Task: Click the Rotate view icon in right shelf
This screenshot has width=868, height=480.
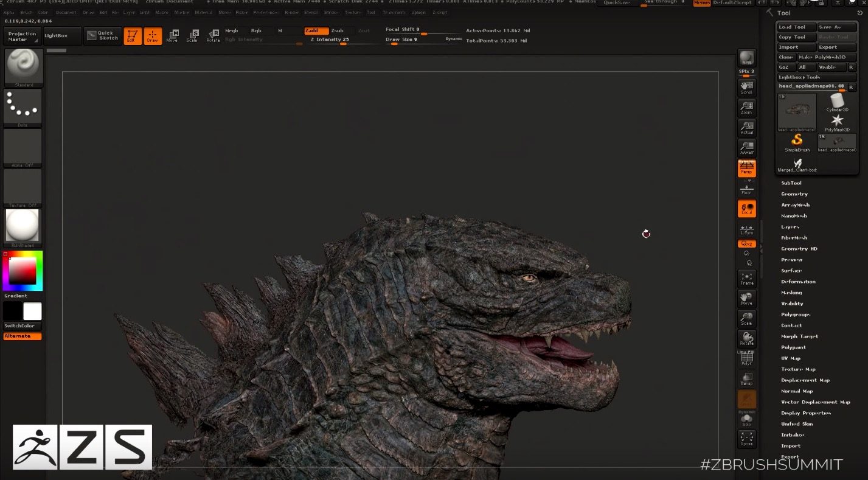Action: tap(746, 338)
